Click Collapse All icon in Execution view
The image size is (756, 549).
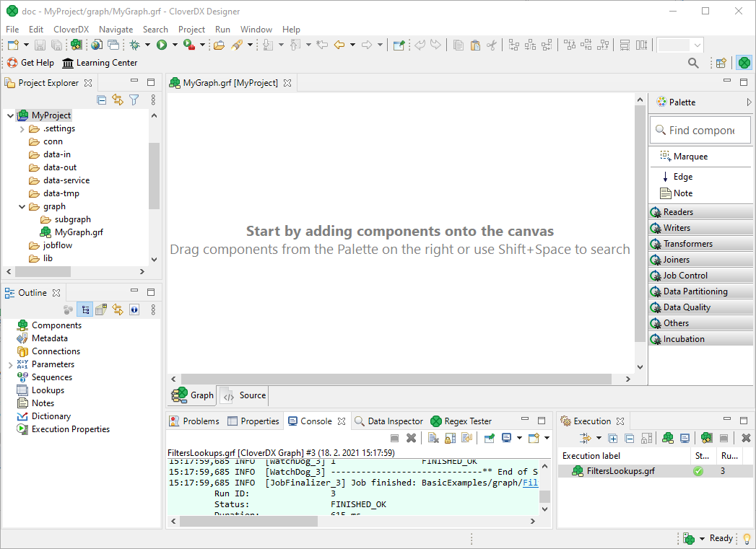pyautogui.click(x=629, y=438)
